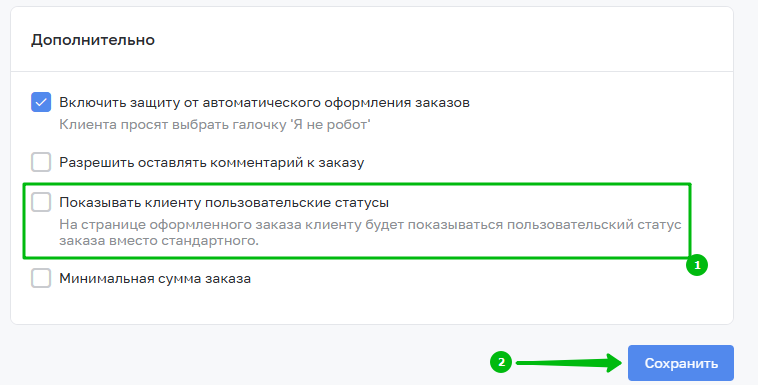Click the white checkmark inside blue box
758x385 pixels.
[x=41, y=102]
